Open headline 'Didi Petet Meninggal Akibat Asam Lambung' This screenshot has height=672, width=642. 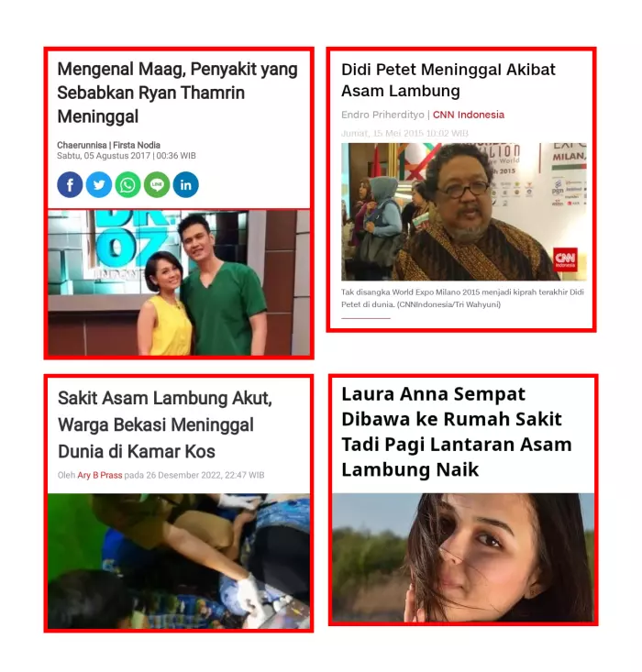pos(448,80)
